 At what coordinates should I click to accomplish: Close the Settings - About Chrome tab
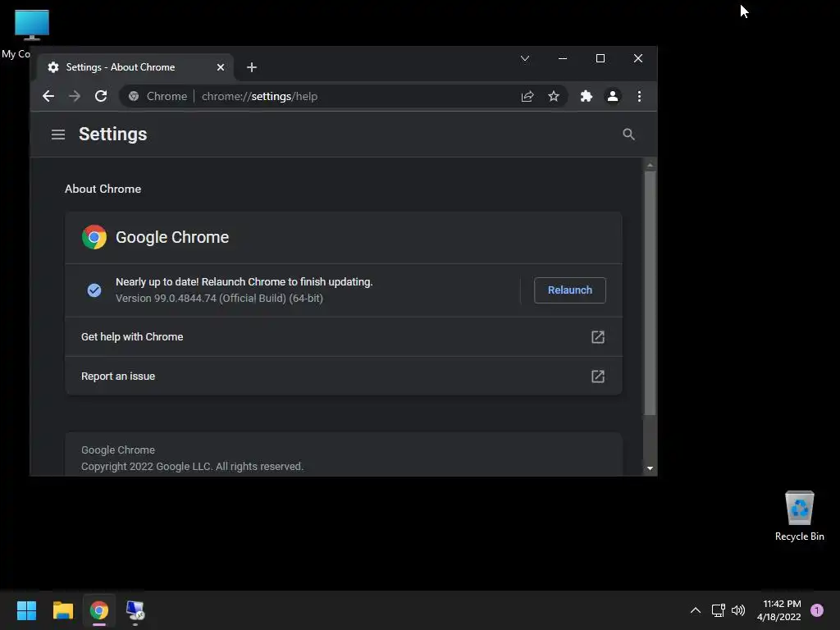(x=221, y=67)
